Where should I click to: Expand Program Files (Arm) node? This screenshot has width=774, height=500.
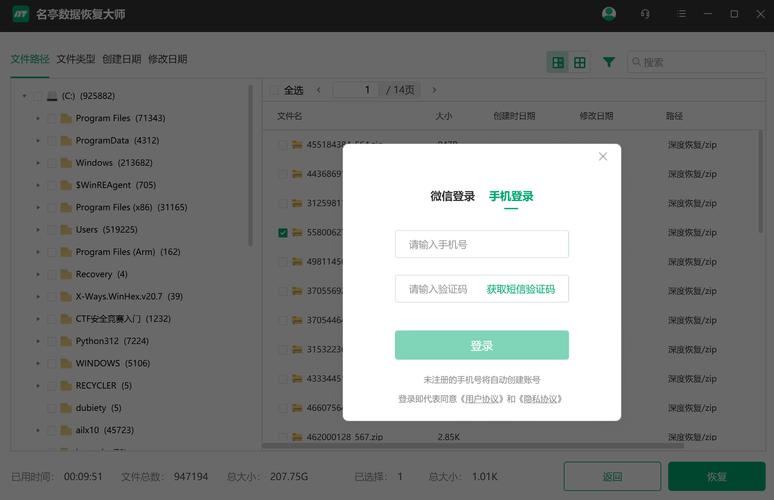point(38,252)
